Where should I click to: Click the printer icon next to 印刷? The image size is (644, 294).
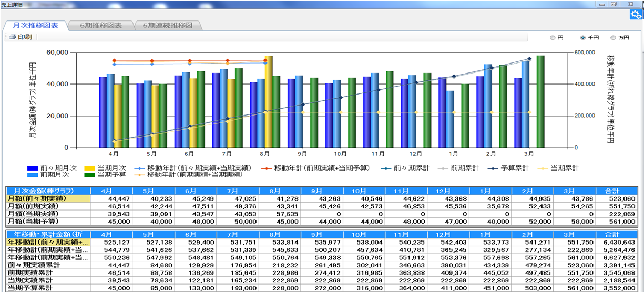[x=12, y=37]
